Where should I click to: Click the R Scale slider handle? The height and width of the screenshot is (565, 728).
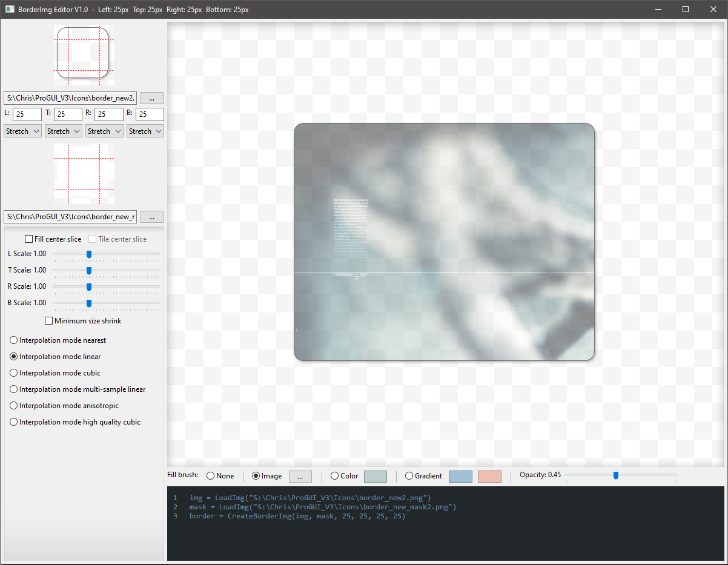click(89, 286)
